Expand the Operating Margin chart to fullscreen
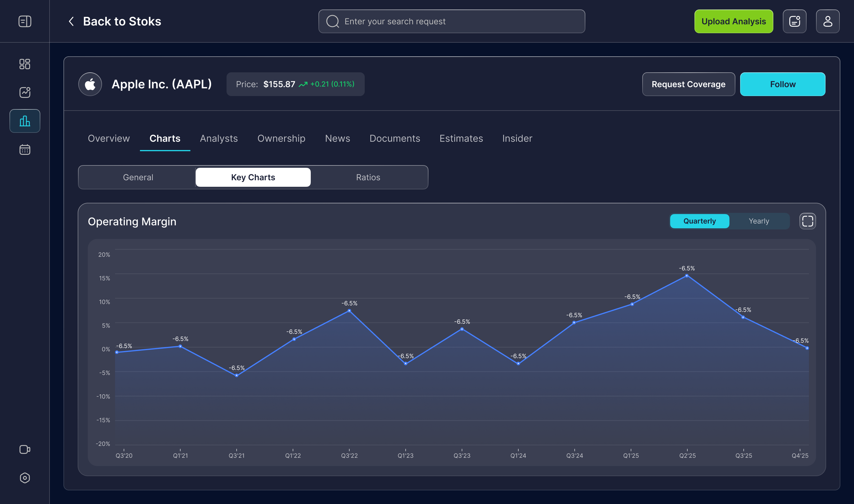This screenshot has height=504, width=854. tap(808, 221)
